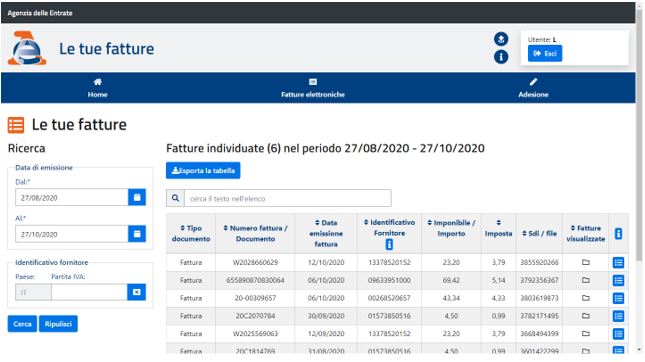Open folder icon for invoice 655890870830064
Screen dimensions: 645x362
(x=586, y=280)
